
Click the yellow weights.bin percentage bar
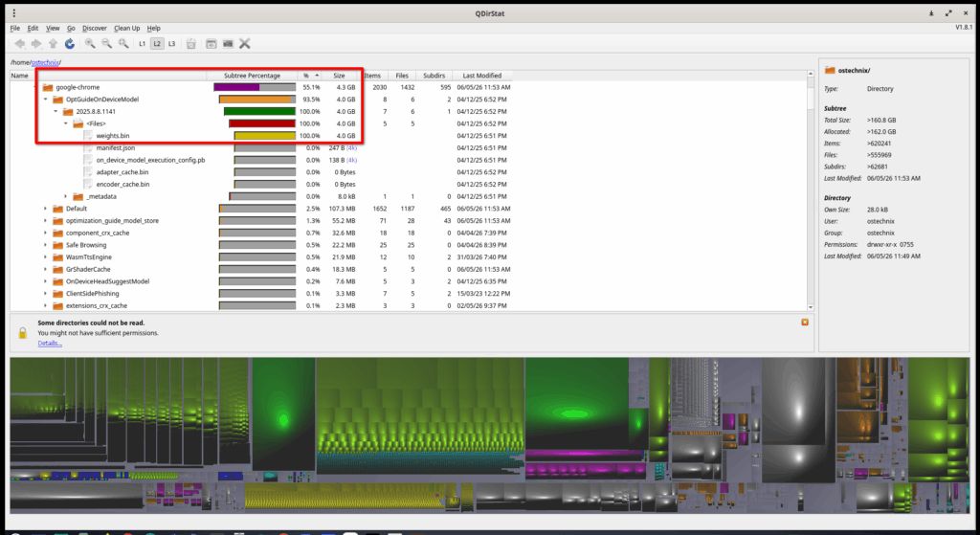tap(264, 136)
